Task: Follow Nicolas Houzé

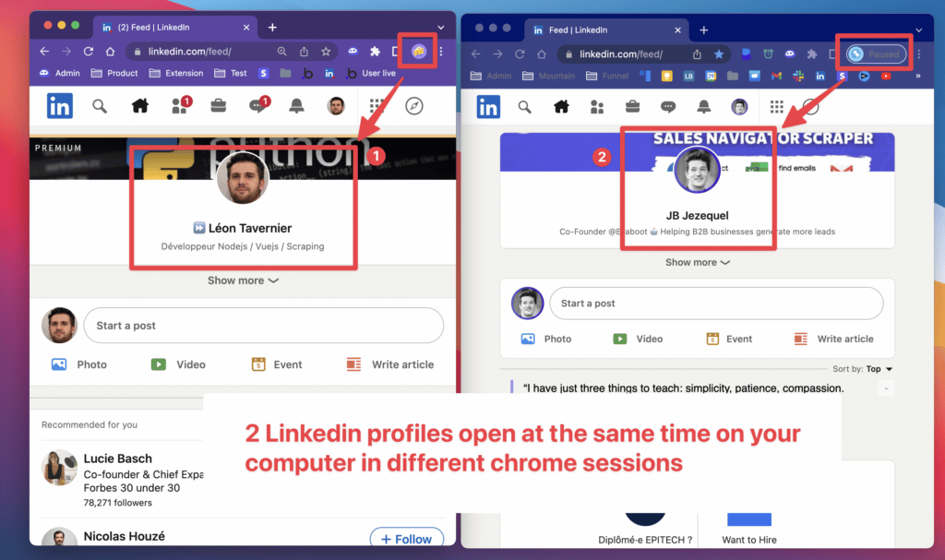Action: (x=407, y=538)
